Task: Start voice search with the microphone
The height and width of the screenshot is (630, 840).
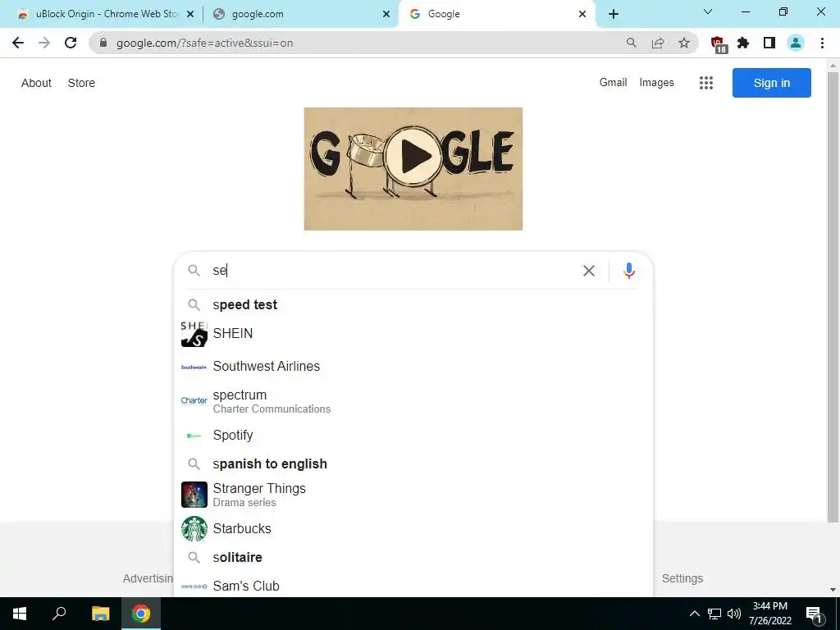Action: 629,271
